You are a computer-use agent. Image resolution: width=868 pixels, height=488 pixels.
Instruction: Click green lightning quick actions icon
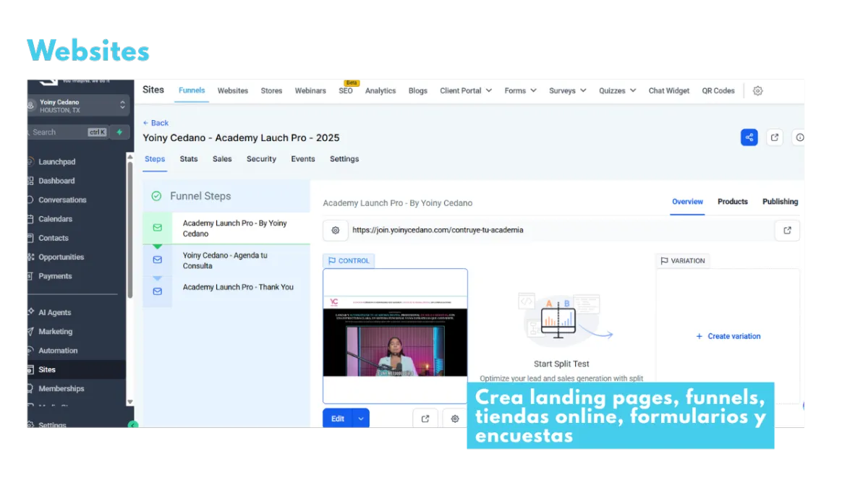[119, 132]
